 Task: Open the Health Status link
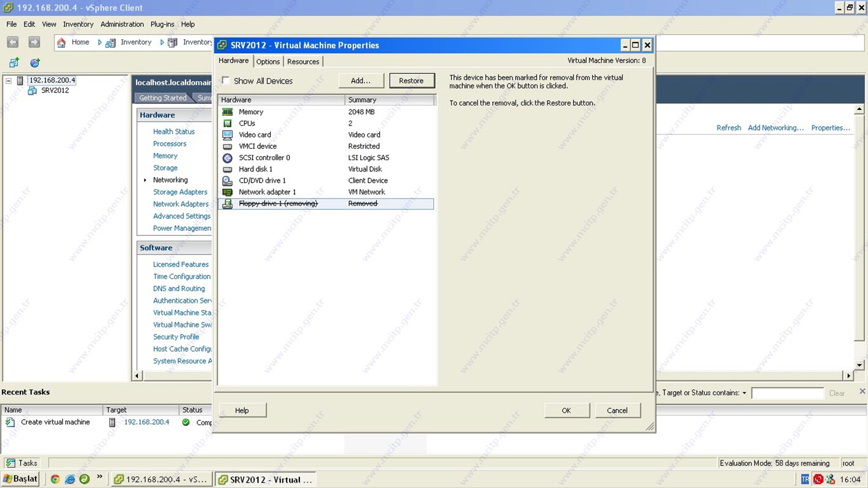click(x=174, y=132)
